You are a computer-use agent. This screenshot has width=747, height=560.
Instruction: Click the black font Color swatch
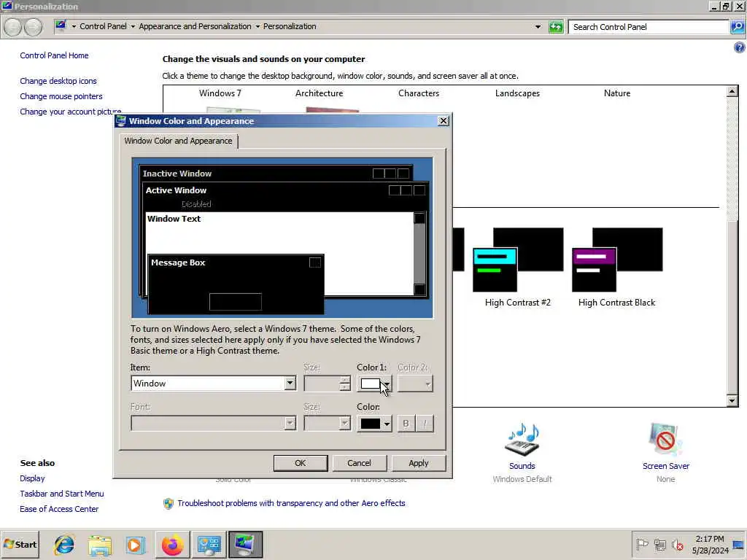(x=370, y=424)
